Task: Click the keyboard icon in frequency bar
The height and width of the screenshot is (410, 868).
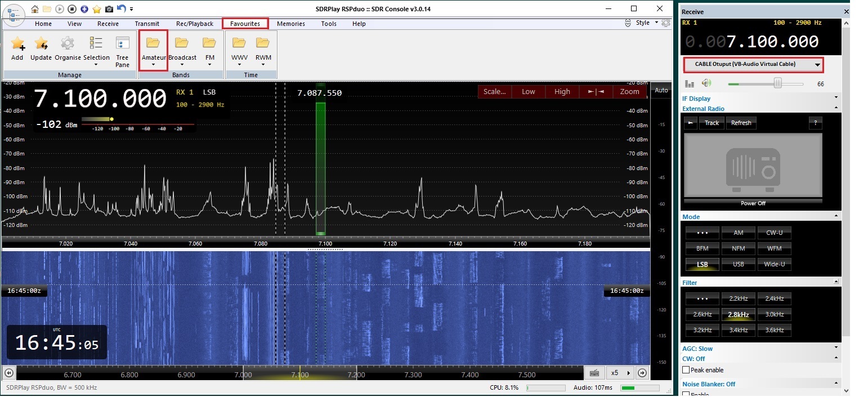Action: [594, 373]
